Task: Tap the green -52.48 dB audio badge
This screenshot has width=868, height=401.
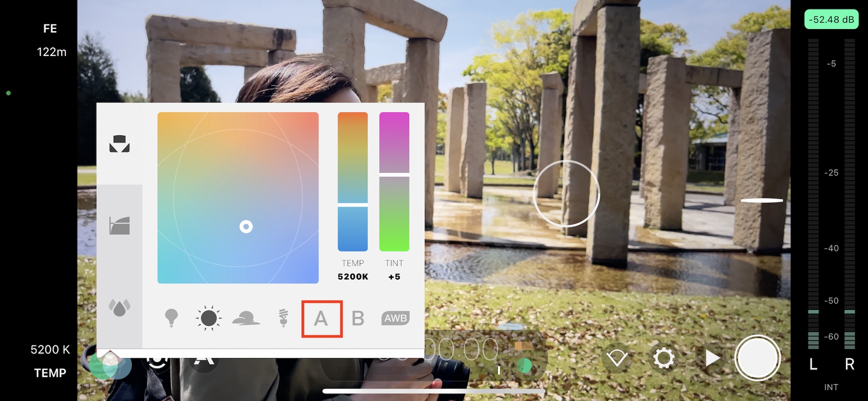Action: (831, 20)
